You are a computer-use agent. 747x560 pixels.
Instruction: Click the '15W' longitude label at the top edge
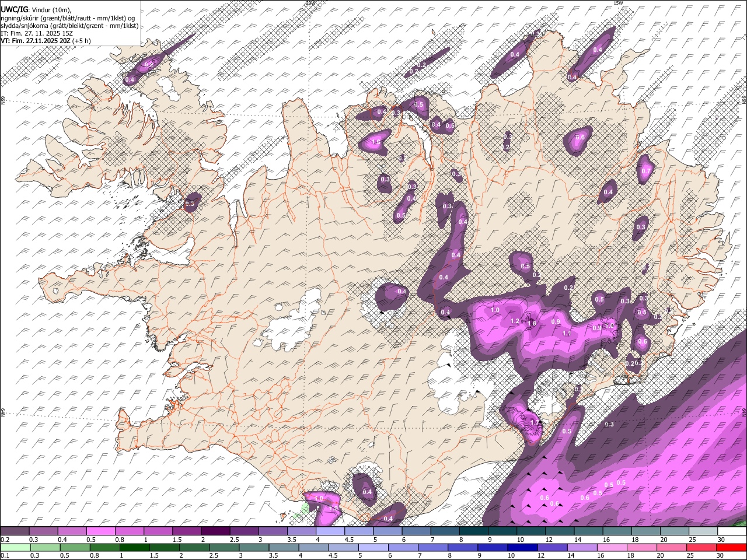pos(618,3)
